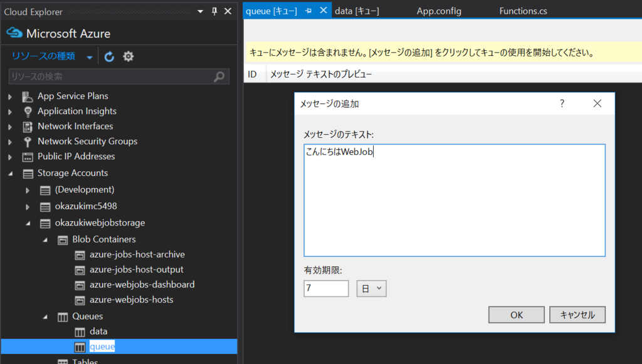Collapse the Storage Accounts node
Screen dimensions: 642x364
coord(11,174)
